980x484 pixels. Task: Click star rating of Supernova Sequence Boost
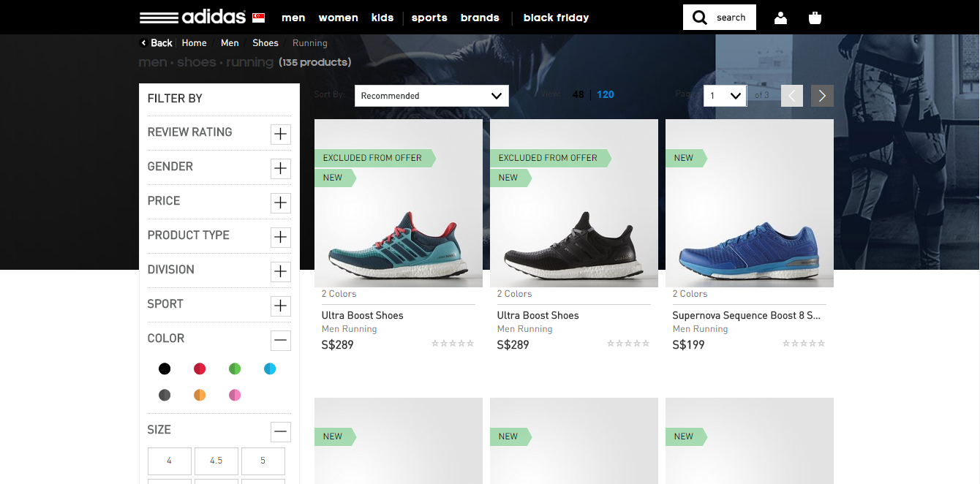pyautogui.click(x=803, y=344)
